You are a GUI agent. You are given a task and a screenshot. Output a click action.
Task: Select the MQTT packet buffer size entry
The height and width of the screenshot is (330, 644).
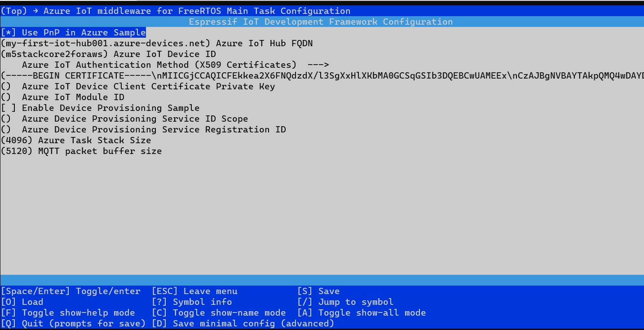pyautogui.click(x=81, y=151)
